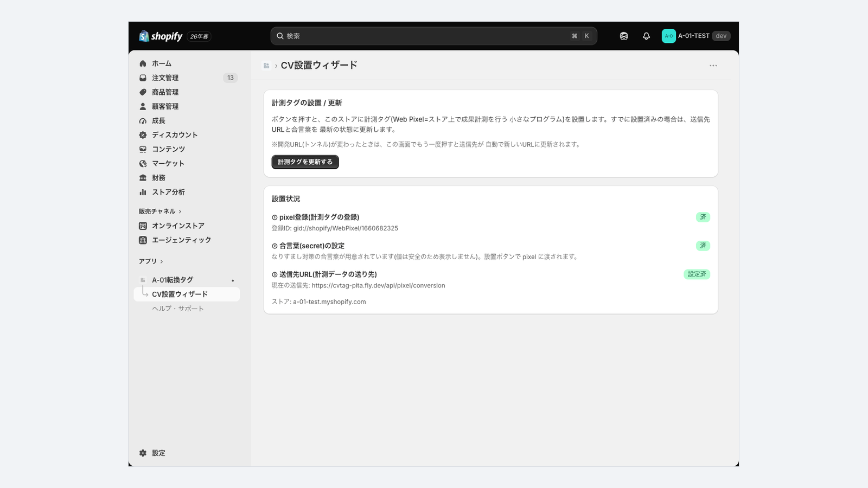Screen dimensions: 868x488
Task: Open the Sidekick assistant icon
Action: (x=624, y=36)
